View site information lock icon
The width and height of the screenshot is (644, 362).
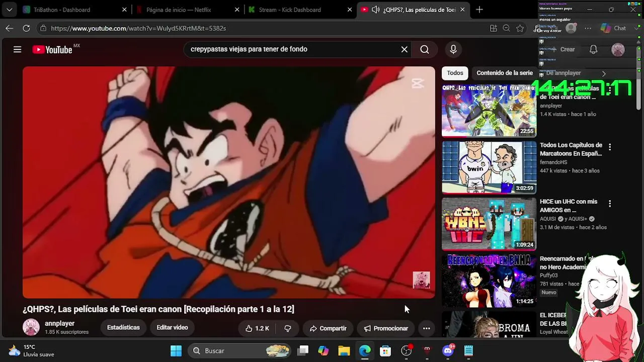click(x=44, y=28)
